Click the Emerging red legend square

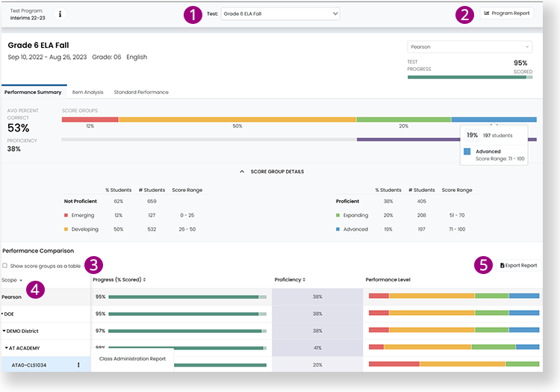[66, 215]
